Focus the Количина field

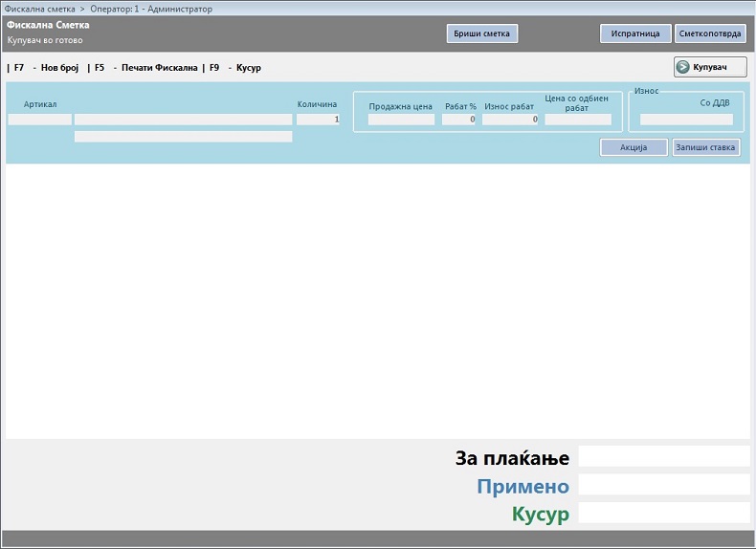pos(319,120)
